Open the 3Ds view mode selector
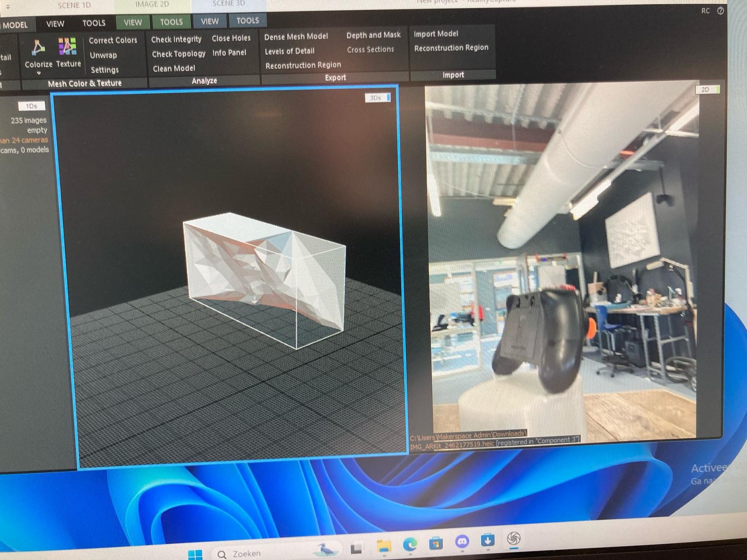 click(x=378, y=98)
